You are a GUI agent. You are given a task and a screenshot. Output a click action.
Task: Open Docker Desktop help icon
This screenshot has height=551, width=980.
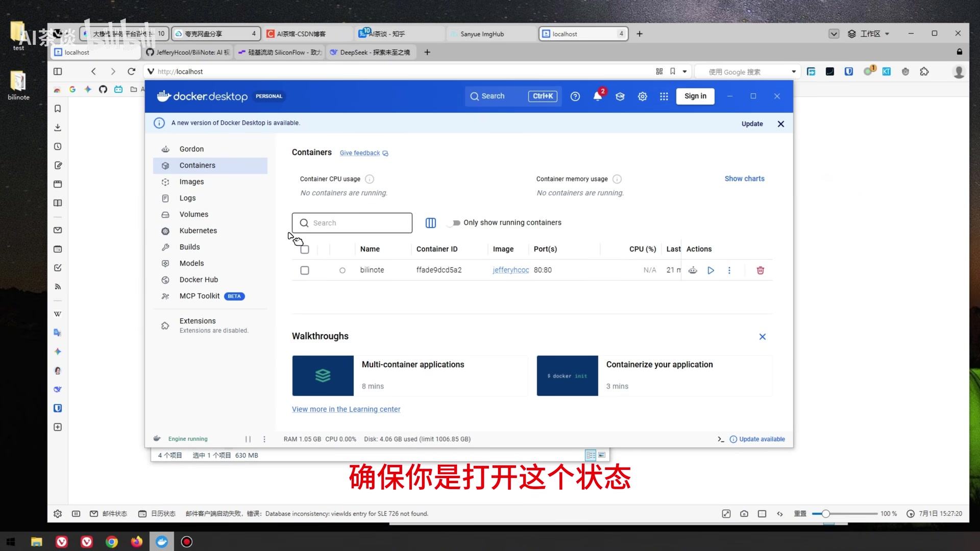coord(575,96)
